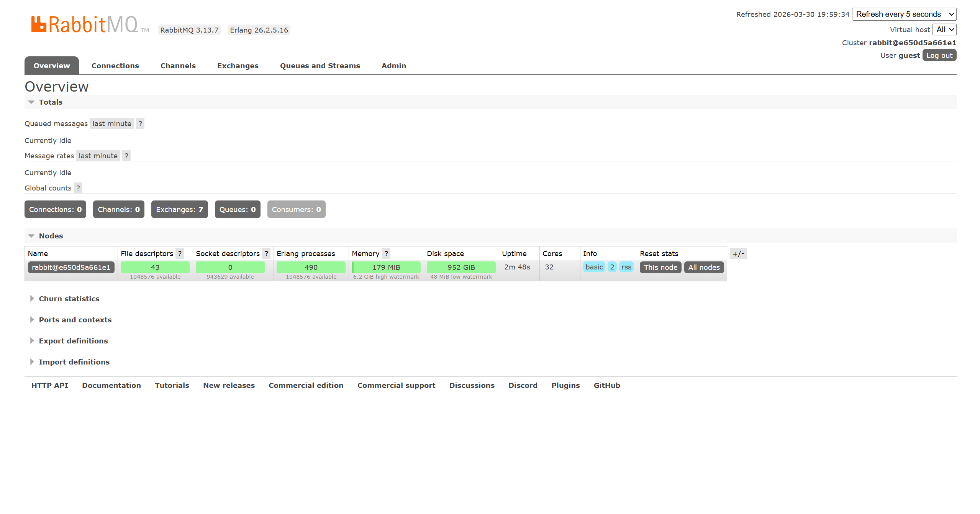Open the Discord link
The height and width of the screenshot is (514, 980).
[523, 385]
